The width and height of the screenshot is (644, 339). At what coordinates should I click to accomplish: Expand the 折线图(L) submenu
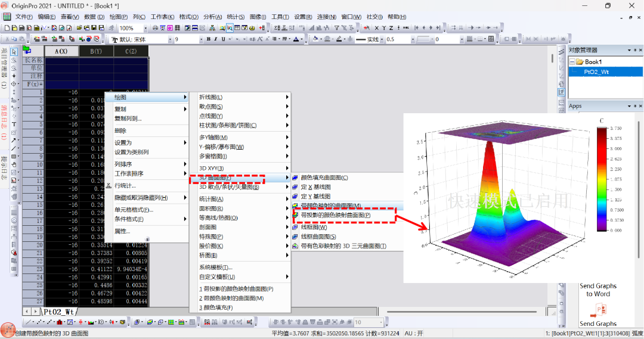(x=240, y=97)
